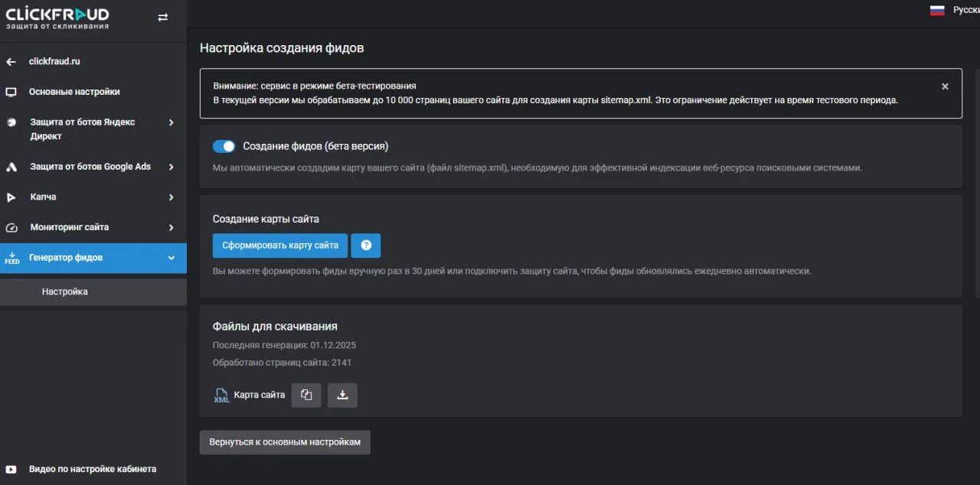Click the XML file icon
Viewport: 980px width, 485px height.
point(221,395)
